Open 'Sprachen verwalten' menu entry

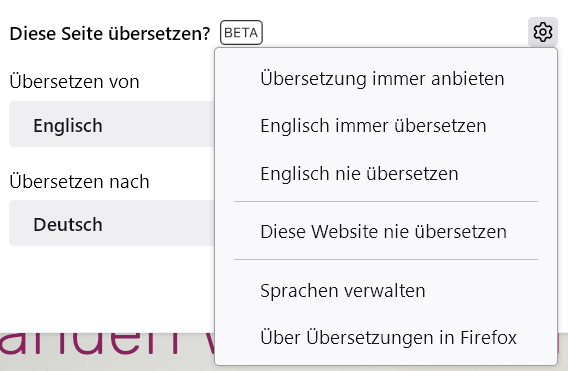coord(386,290)
